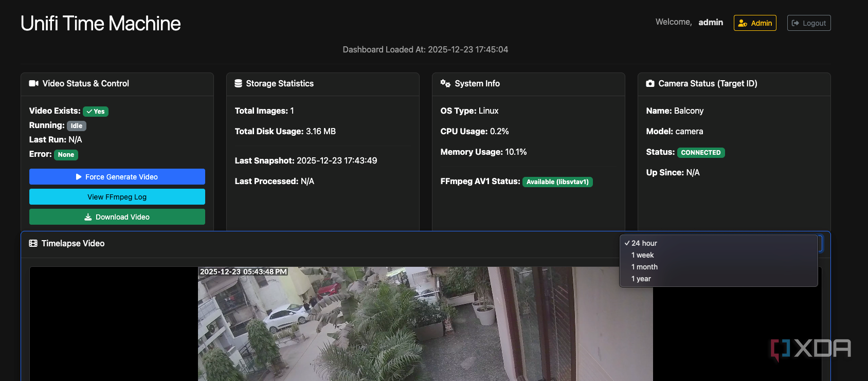Click the Unifi Time Machine title

tap(101, 23)
